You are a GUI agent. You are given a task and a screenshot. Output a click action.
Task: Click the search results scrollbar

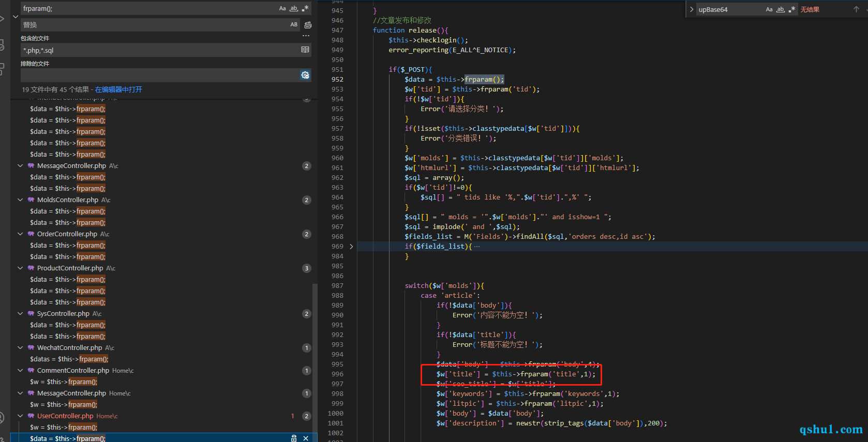click(x=315, y=362)
